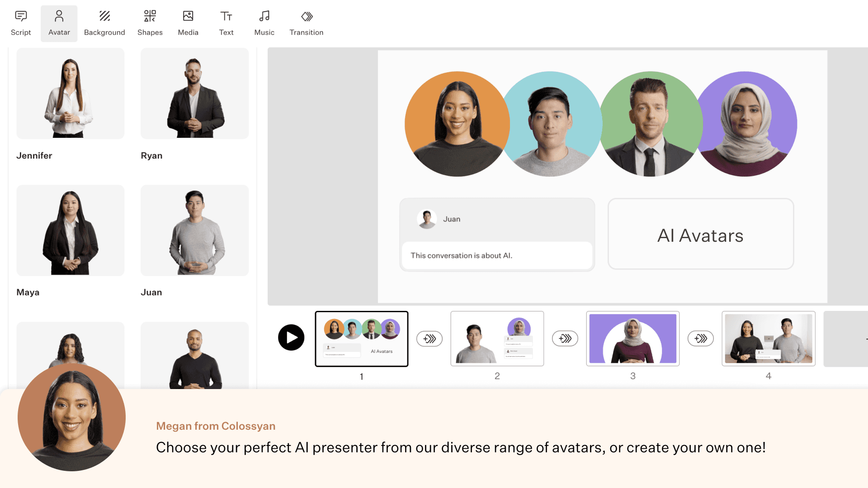Switch to the Avatar tab
This screenshot has height=488, width=868.
coord(59,23)
